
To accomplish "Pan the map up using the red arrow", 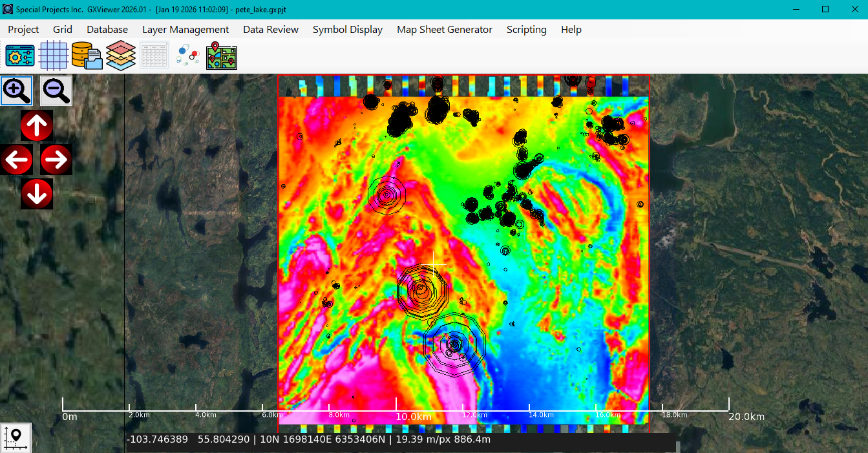I will pos(37,125).
